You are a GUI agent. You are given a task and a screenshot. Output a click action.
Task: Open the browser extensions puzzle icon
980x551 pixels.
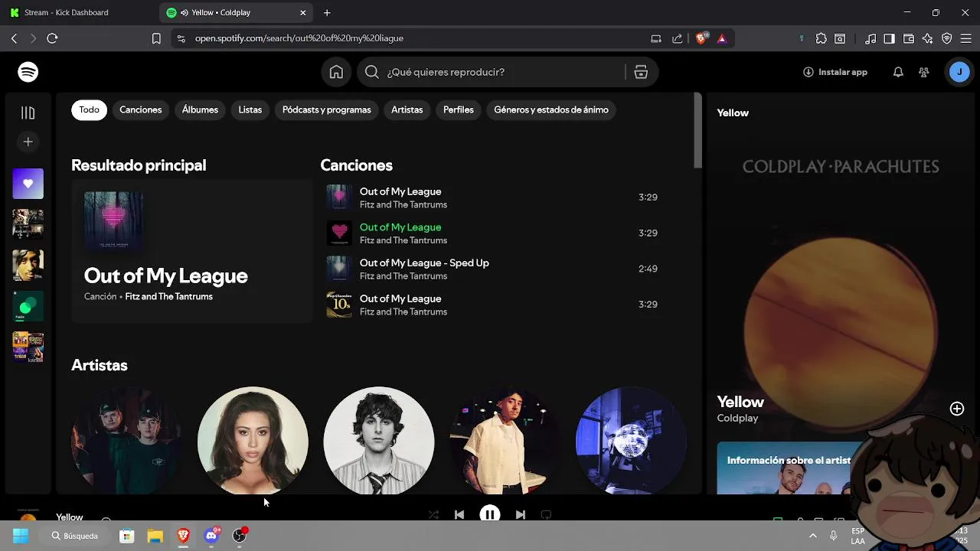(x=821, y=38)
